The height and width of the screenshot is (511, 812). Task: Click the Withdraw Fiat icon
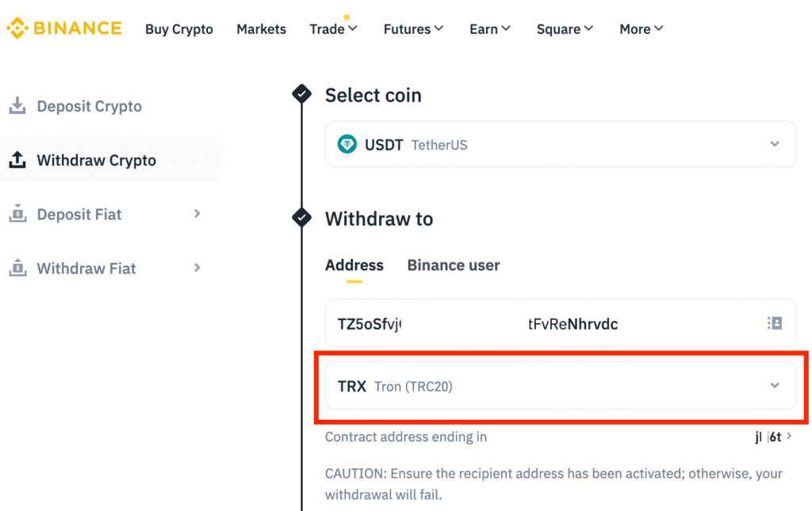pyautogui.click(x=17, y=269)
